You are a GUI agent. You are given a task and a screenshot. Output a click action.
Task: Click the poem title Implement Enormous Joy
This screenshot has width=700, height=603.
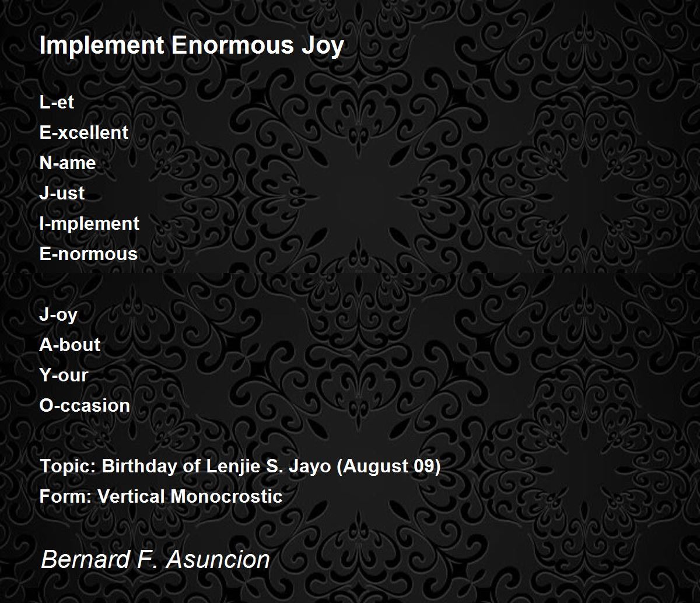[192, 46]
